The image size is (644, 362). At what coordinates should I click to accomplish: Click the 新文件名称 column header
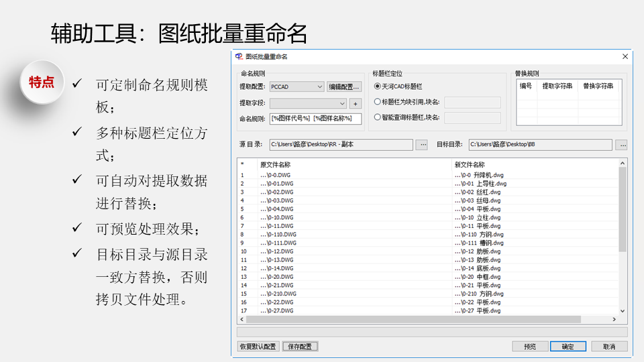coord(469,164)
